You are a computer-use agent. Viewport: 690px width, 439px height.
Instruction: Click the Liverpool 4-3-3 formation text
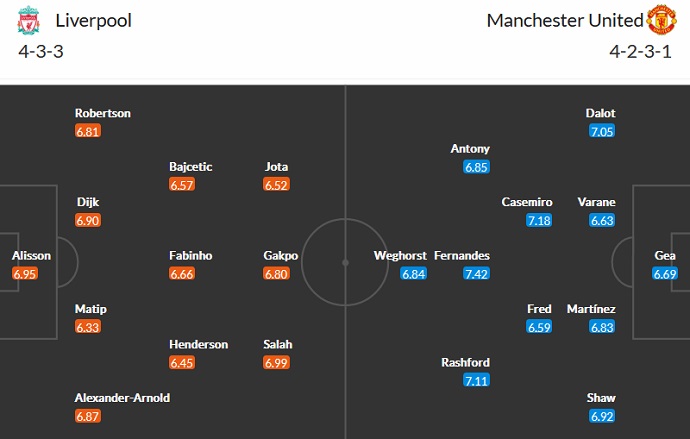point(41,51)
